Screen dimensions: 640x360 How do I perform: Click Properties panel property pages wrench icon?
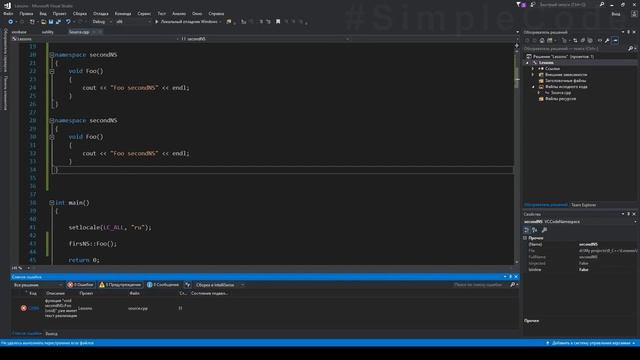(x=544, y=230)
